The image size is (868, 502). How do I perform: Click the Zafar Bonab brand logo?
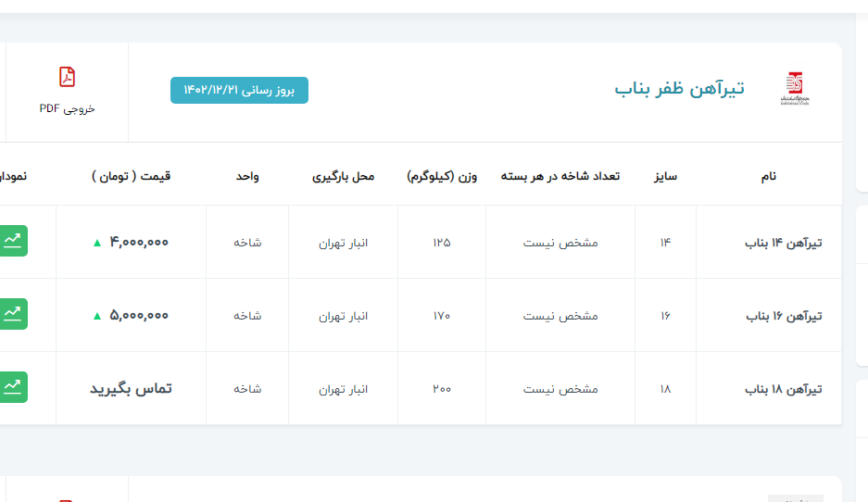794,89
